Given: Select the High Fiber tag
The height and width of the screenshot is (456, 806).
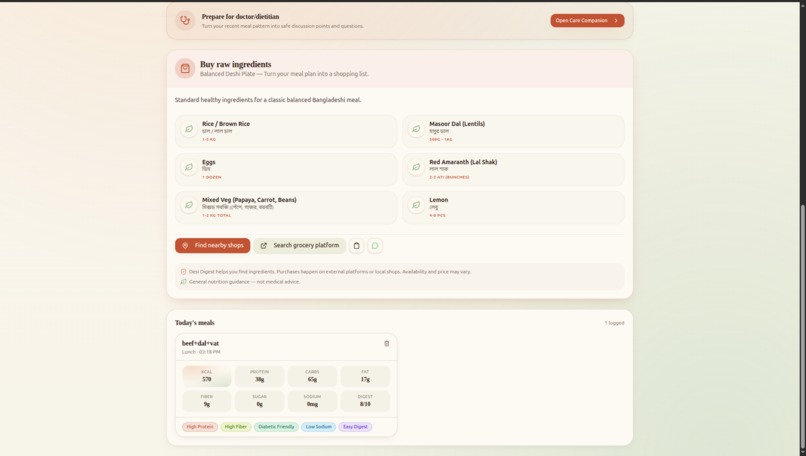Looking at the screenshot, I should click(236, 427).
